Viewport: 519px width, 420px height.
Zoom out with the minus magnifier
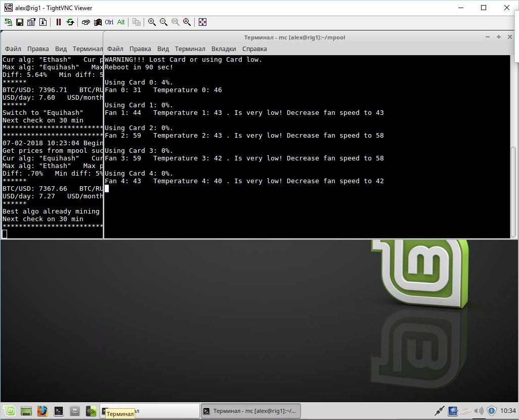point(163,22)
